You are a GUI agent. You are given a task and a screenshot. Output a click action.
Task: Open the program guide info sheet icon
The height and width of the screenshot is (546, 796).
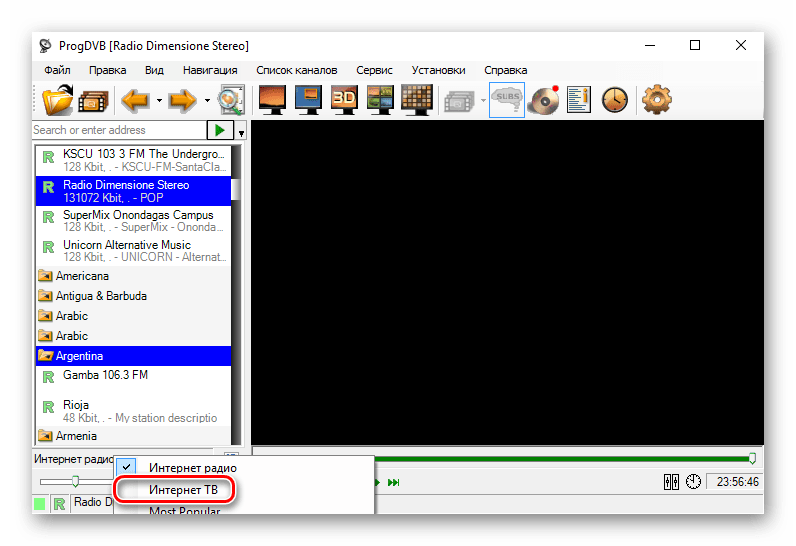(x=579, y=99)
